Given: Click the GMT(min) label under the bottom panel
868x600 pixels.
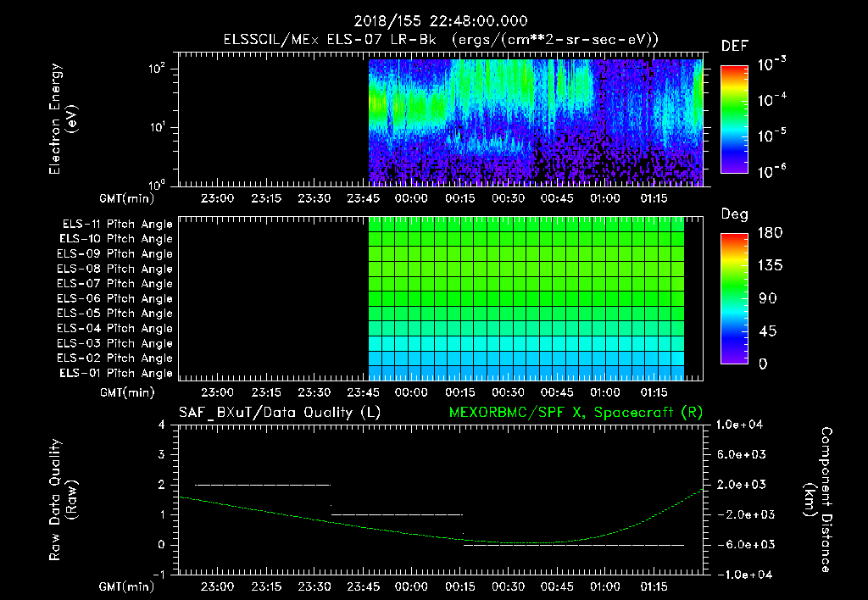Looking at the screenshot, I should (x=127, y=586).
